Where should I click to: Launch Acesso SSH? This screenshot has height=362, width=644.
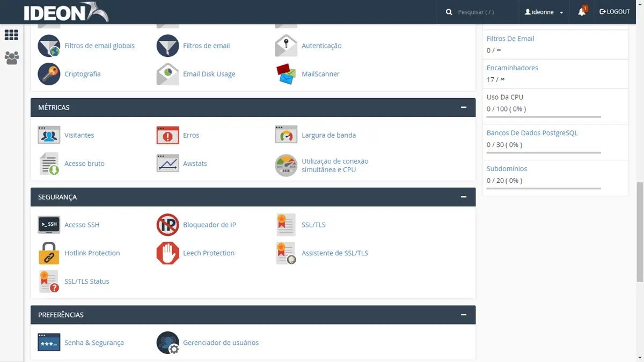[82, 225]
